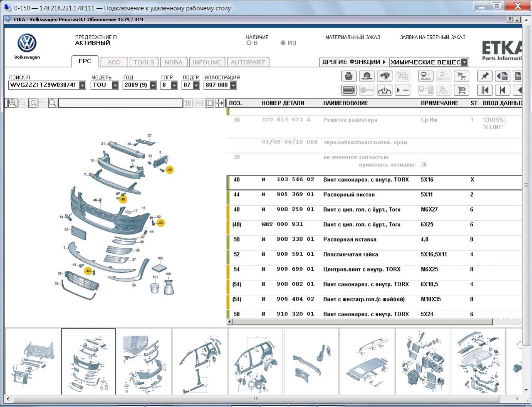This screenshot has width=532, height=407.
Task: Click the НОМЕР ДЕТАЛИ column header
Action: click(283, 103)
